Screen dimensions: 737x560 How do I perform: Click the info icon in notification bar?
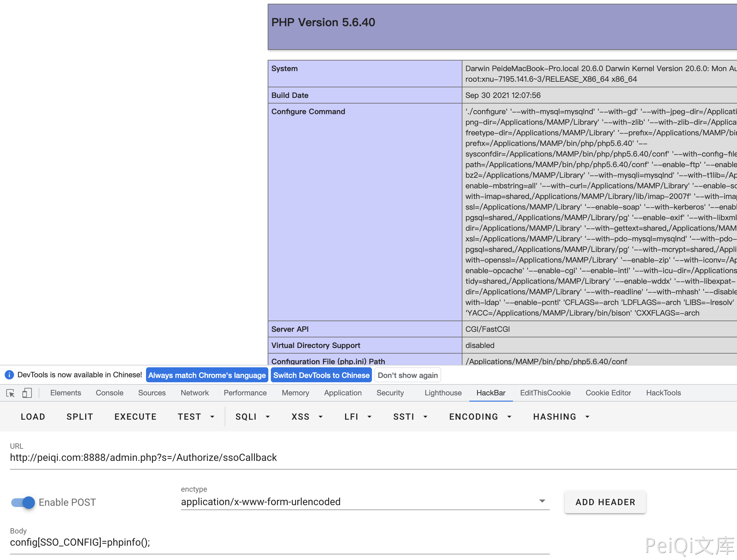(9, 375)
